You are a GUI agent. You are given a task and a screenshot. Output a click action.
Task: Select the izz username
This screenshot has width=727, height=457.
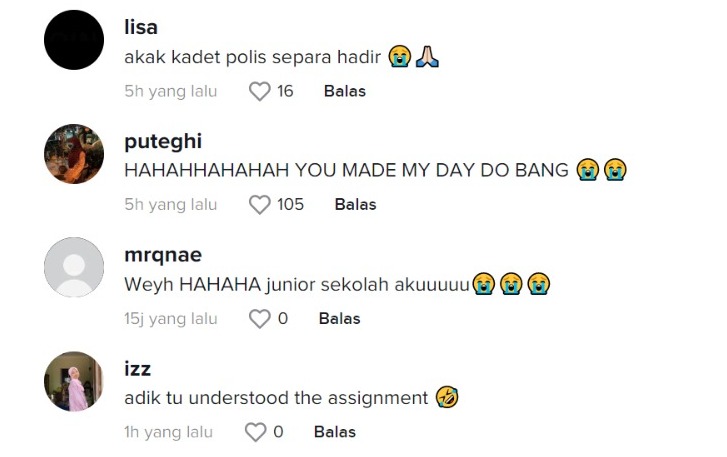[x=137, y=369]
